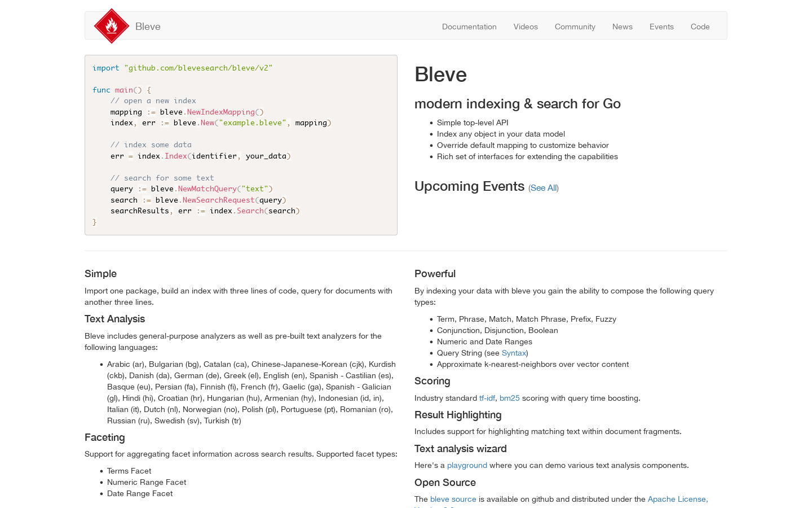Click 'Term, Phrase, Match' query types bullet
812x508 pixels.
(527, 319)
